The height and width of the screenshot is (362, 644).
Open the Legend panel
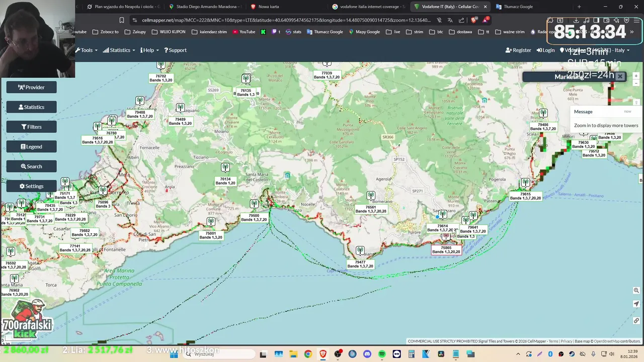[x=31, y=147]
